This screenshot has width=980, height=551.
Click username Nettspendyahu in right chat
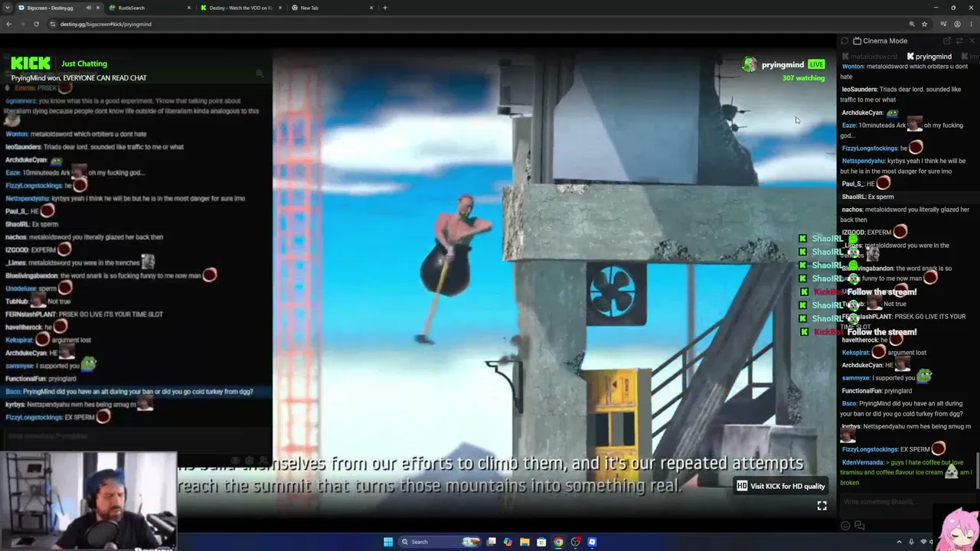pyautogui.click(x=864, y=161)
